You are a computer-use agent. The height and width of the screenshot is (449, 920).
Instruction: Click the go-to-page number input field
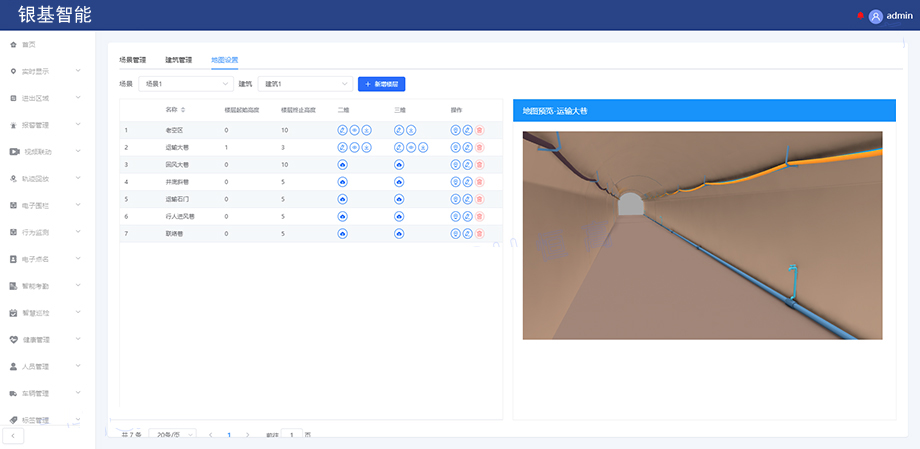(x=290, y=435)
